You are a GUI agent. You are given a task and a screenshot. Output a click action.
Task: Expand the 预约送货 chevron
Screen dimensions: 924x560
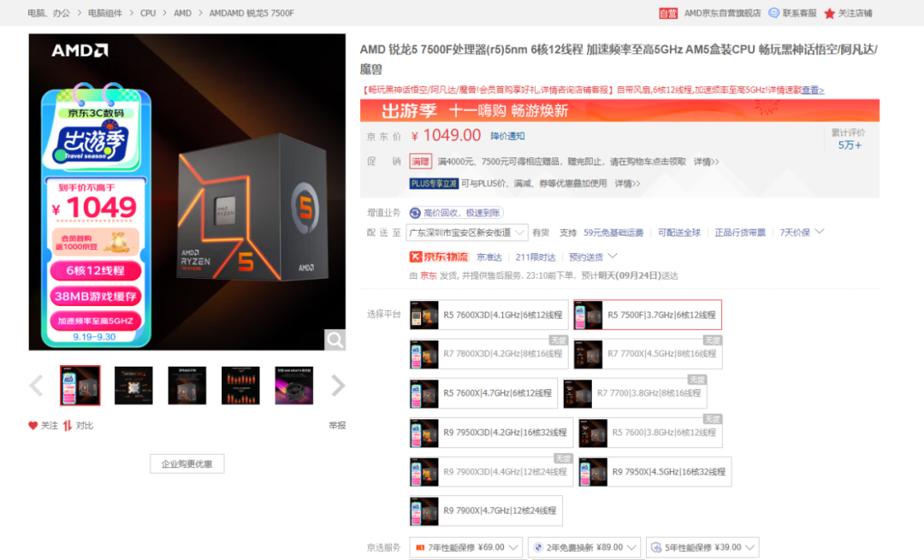coord(613,256)
